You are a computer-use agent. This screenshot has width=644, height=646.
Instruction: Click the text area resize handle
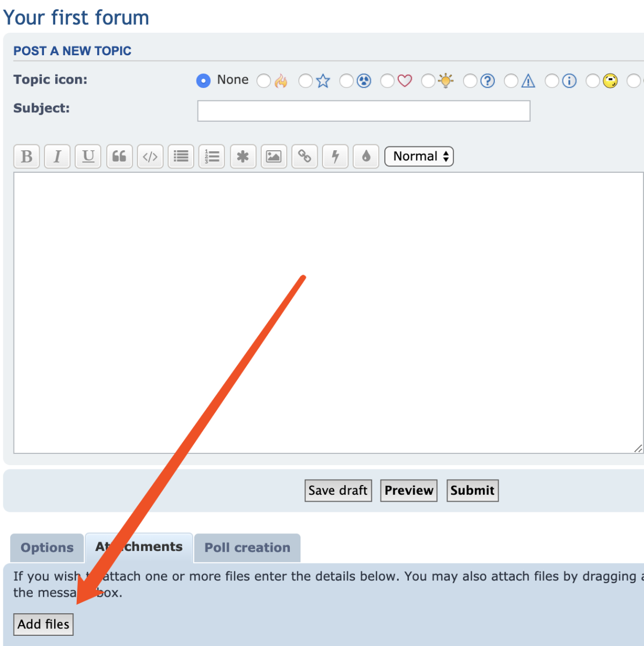pyautogui.click(x=638, y=448)
